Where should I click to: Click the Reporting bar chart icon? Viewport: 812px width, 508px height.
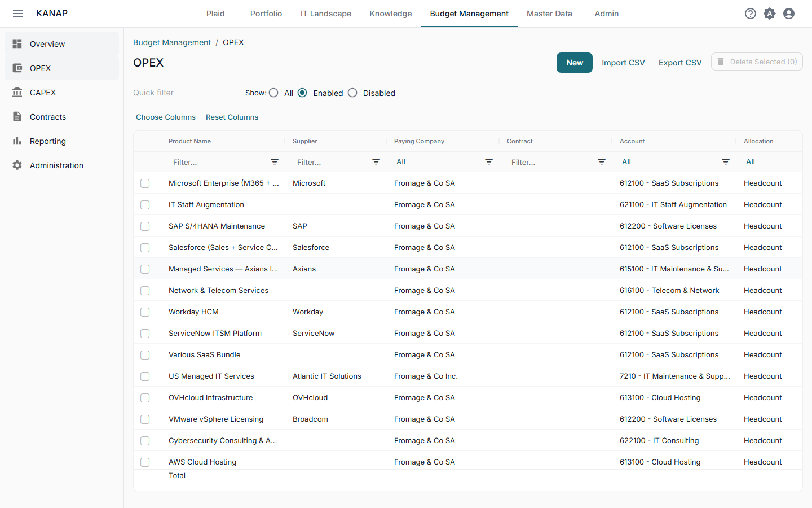pos(17,141)
